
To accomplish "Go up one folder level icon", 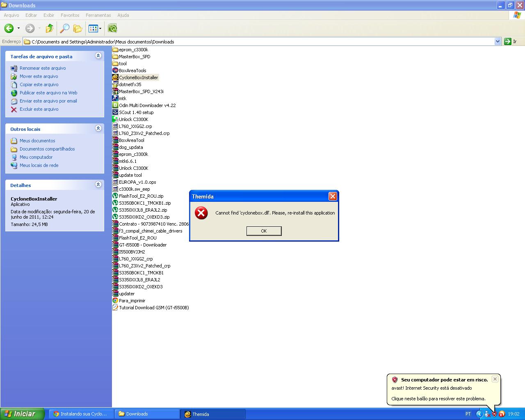I will coord(50,28).
